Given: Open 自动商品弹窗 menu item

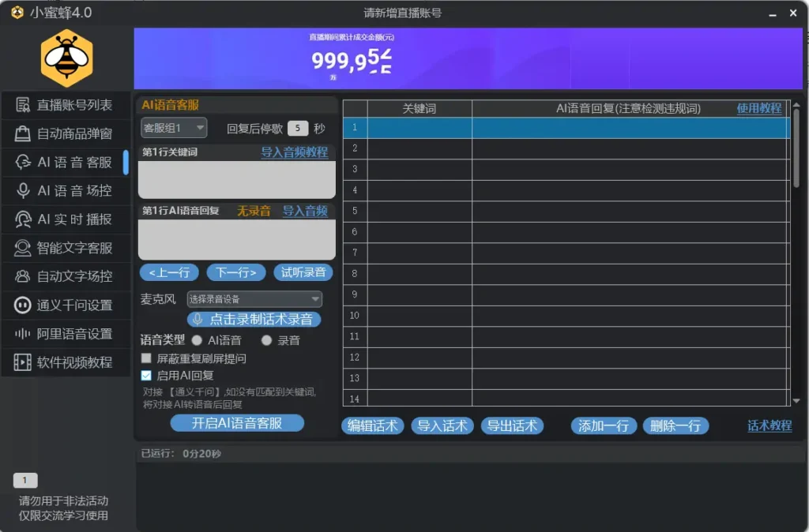Looking at the screenshot, I should point(66,133).
